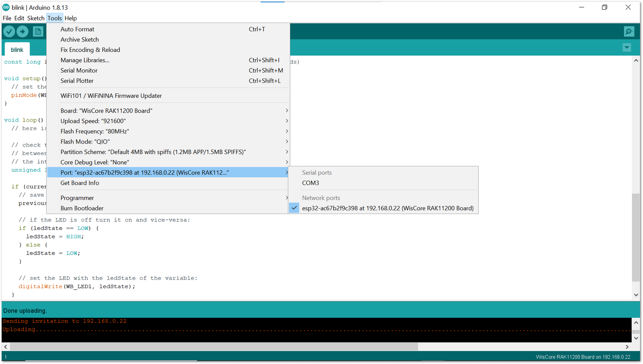Click the Verify checkmark button
The height and width of the screenshot is (364, 643).
point(9,32)
